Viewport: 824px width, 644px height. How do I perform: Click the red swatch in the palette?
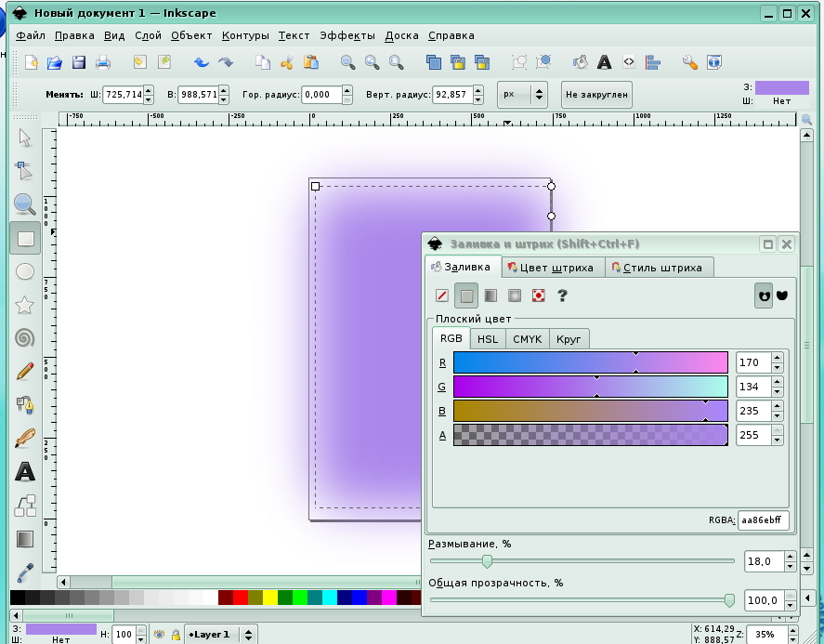click(241, 597)
